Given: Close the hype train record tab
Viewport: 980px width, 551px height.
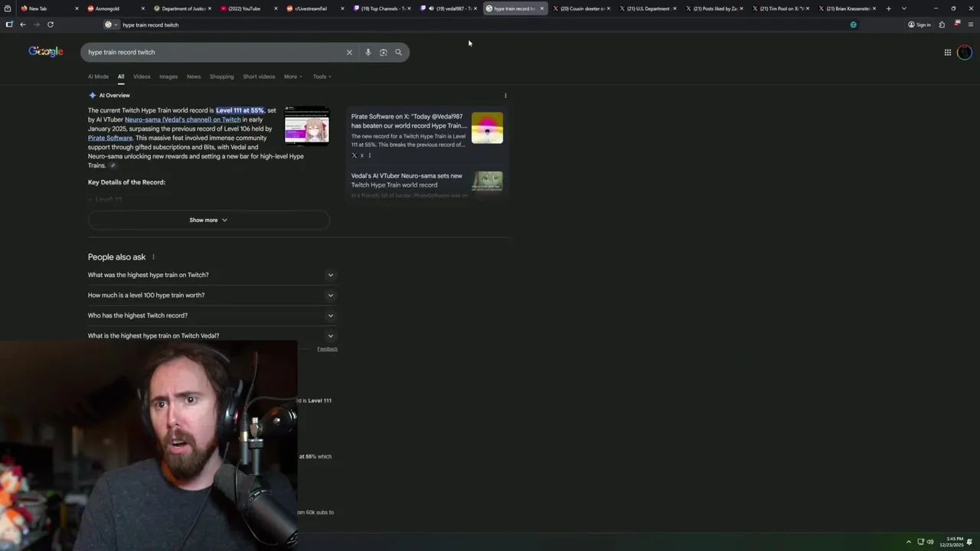Looking at the screenshot, I should [541, 8].
